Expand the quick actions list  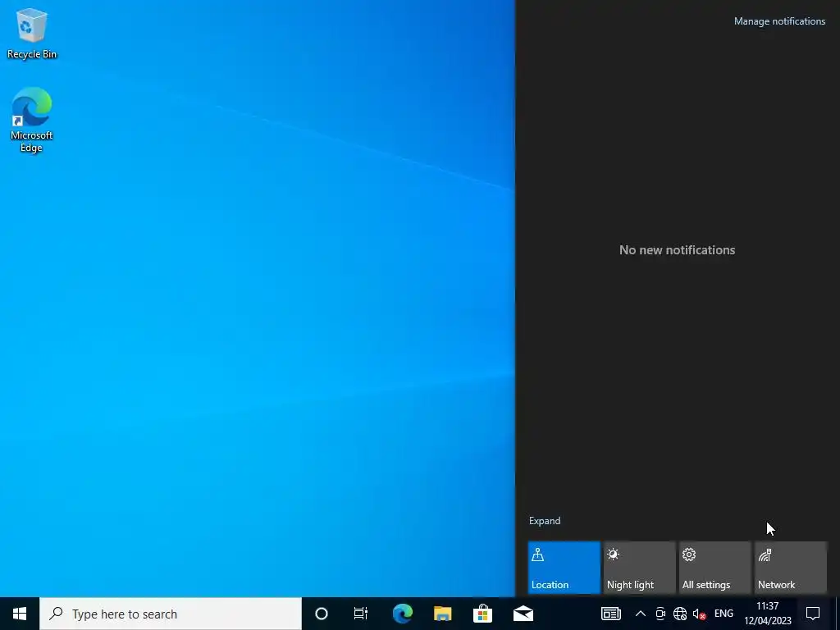point(545,521)
